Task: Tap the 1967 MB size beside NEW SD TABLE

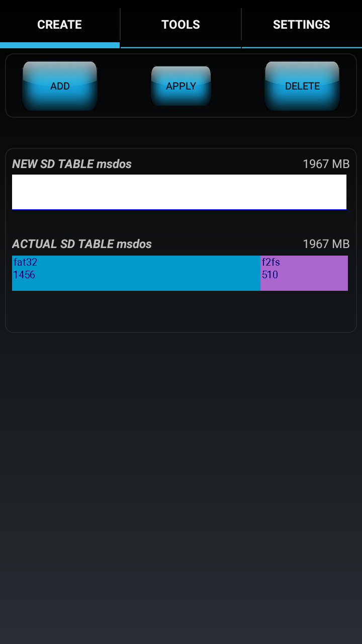Action: [x=326, y=164]
